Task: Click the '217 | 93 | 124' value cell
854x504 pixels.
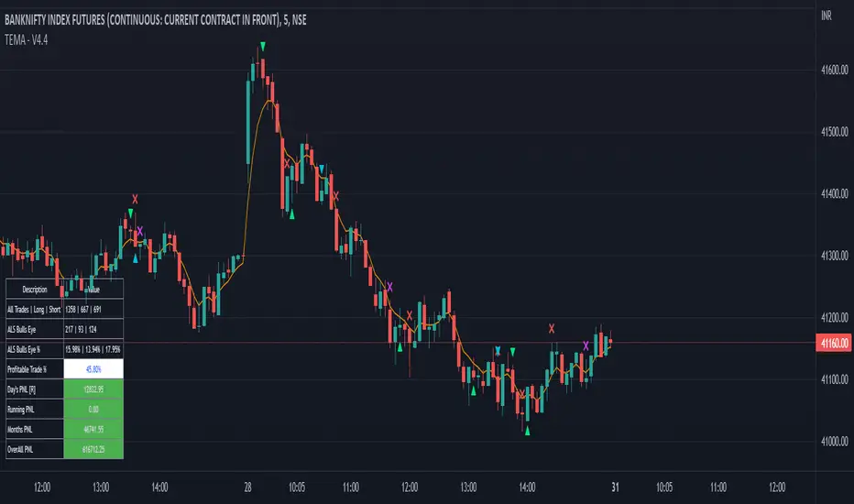Action: coord(93,330)
